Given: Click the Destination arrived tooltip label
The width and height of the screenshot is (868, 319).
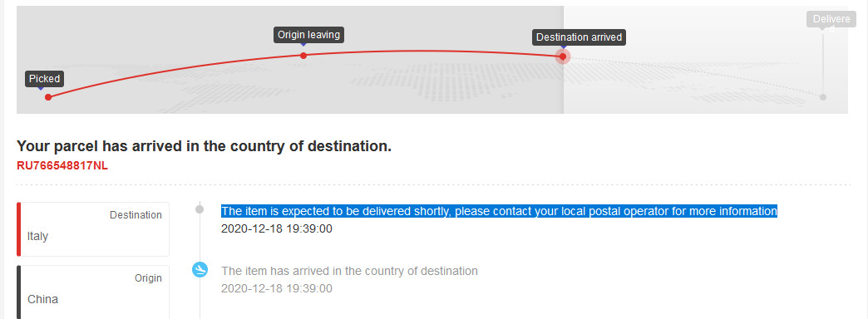Looking at the screenshot, I should tap(579, 37).
